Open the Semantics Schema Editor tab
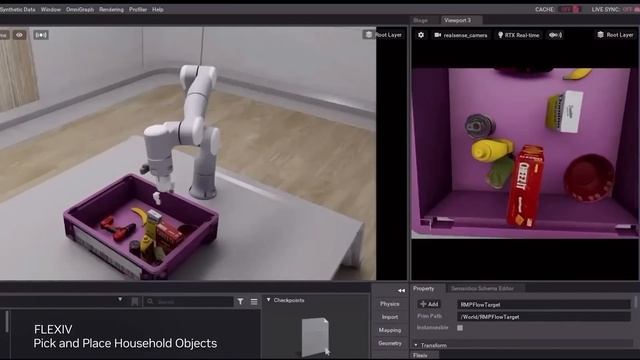The width and height of the screenshot is (640, 360). click(x=482, y=289)
